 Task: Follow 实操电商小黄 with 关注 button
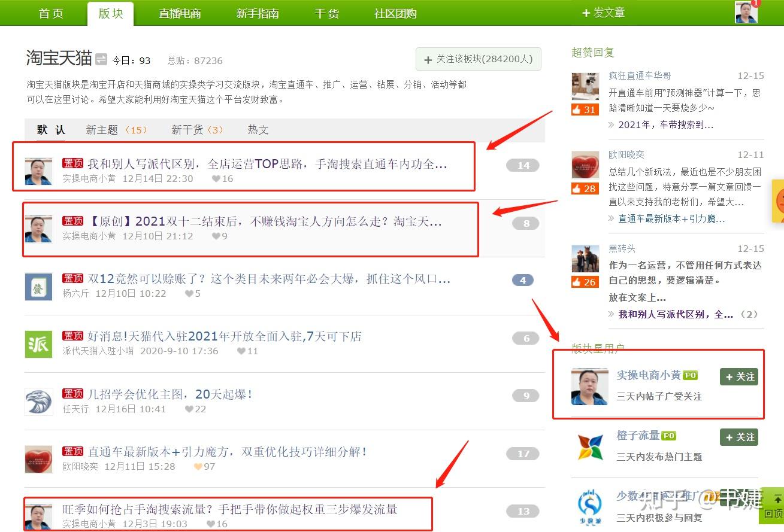point(739,376)
